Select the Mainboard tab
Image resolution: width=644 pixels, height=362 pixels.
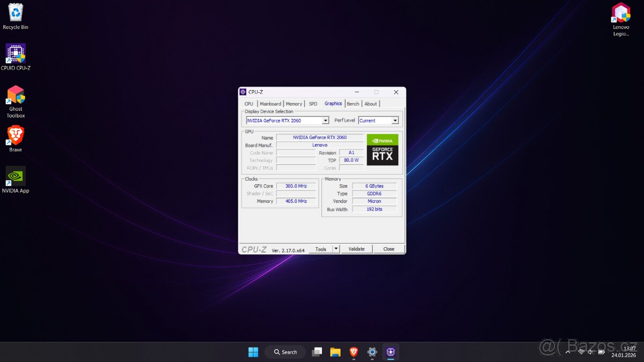pyautogui.click(x=271, y=104)
